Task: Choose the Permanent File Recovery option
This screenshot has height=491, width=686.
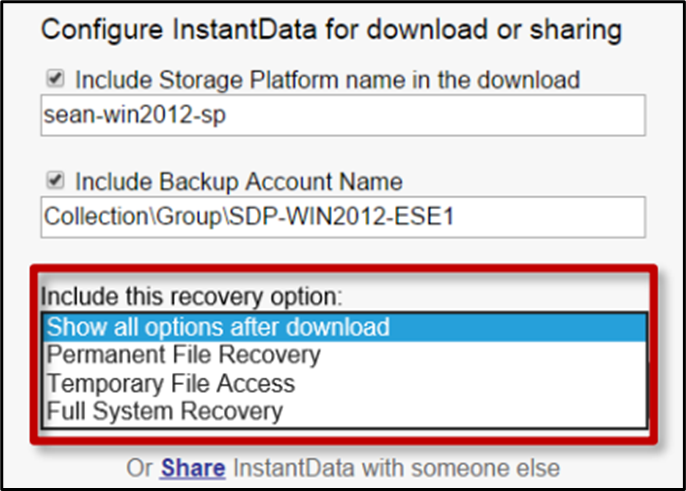Action: point(345,355)
